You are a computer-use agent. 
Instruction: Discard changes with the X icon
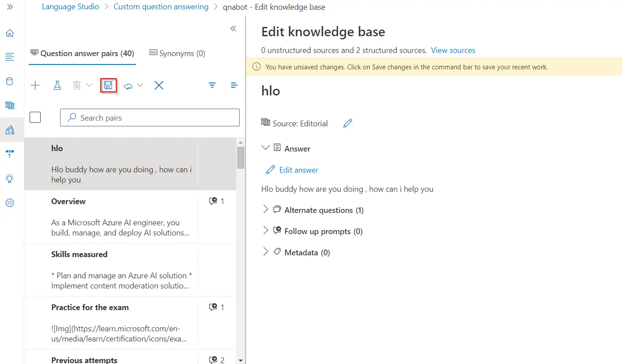click(159, 86)
